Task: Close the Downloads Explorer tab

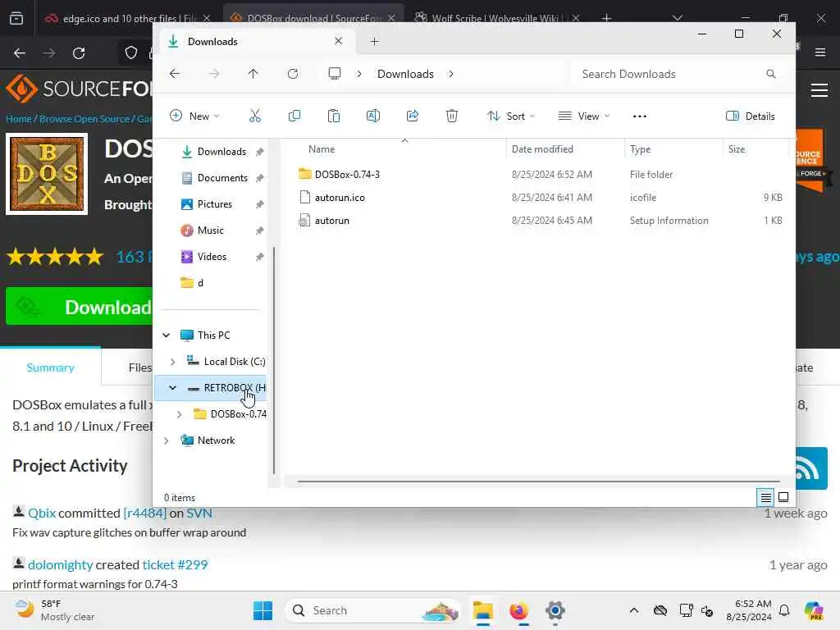Action: [x=338, y=41]
